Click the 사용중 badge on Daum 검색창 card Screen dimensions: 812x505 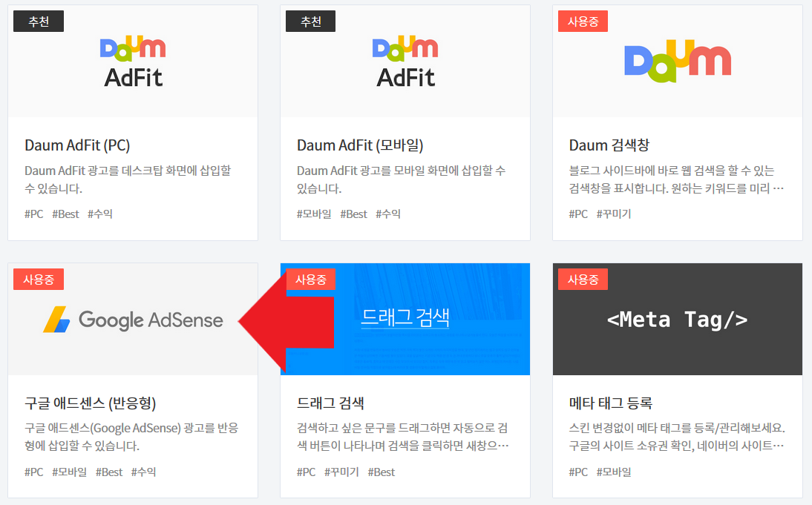tap(583, 22)
